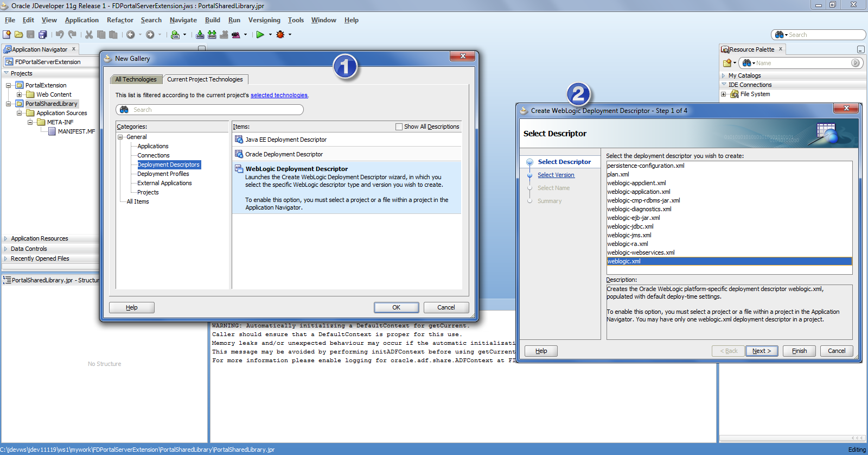868x455 pixels.
Task: Select the Deployment Profiles category
Action: [163, 174]
